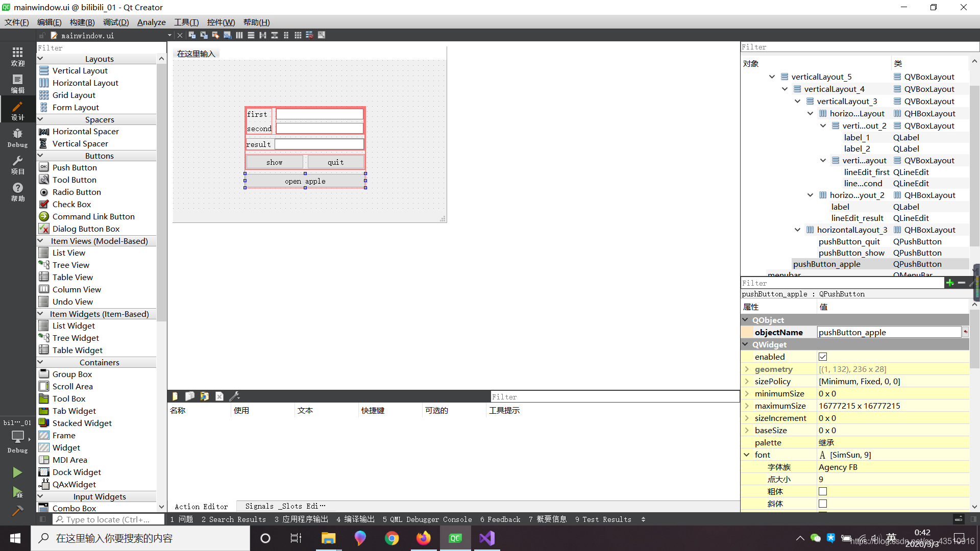The width and height of the screenshot is (980, 551).
Task: Select the Push Button widget icon
Action: click(44, 167)
